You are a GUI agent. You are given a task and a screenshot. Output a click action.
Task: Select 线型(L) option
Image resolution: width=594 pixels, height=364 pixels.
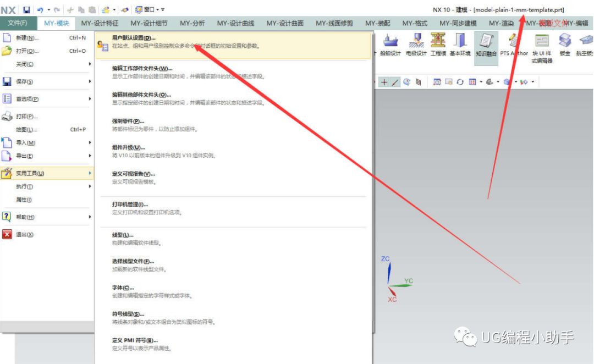(233, 239)
